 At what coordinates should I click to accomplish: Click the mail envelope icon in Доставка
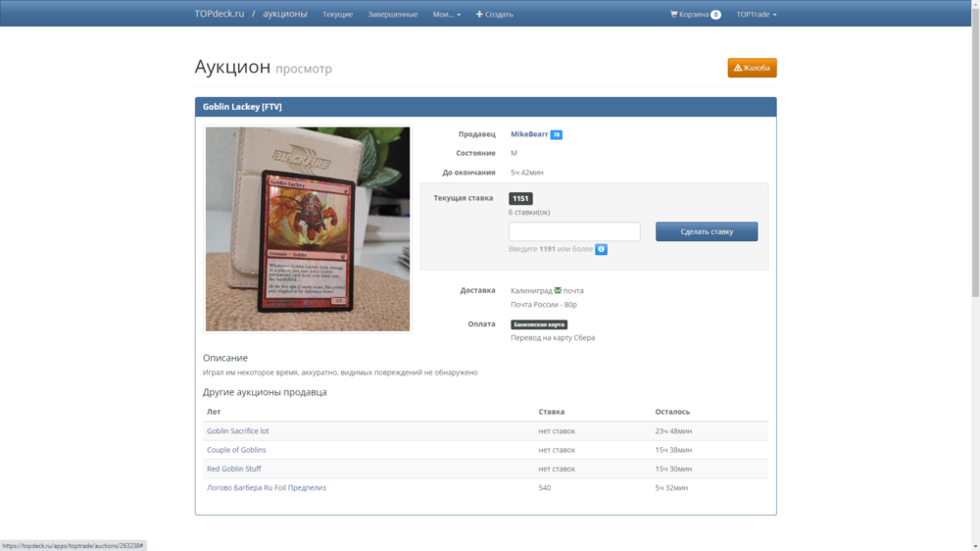click(558, 290)
